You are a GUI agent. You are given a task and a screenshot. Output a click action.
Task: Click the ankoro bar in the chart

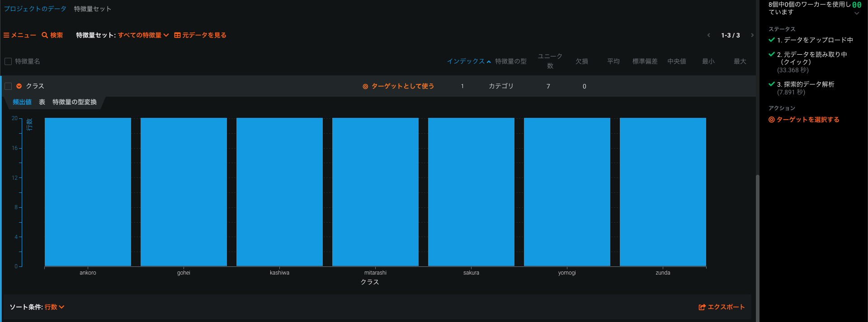tap(88, 192)
